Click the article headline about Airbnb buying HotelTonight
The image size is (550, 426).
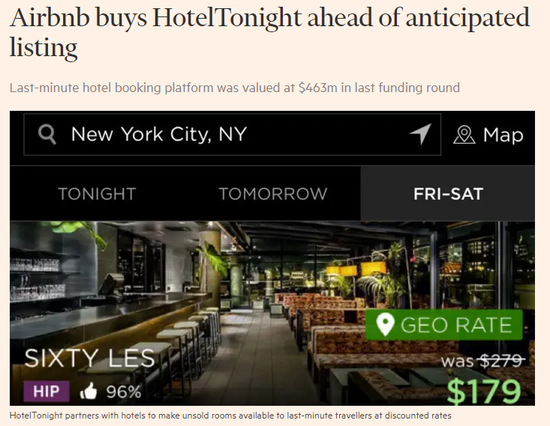click(x=269, y=32)
